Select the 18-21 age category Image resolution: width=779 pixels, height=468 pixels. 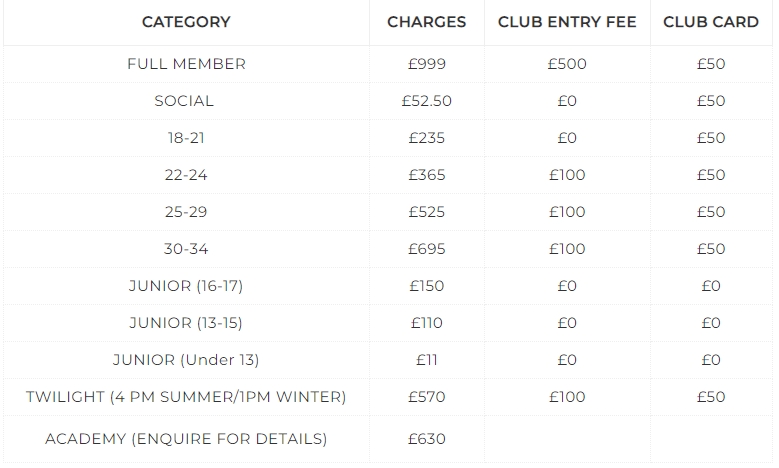tap(186, 138)
